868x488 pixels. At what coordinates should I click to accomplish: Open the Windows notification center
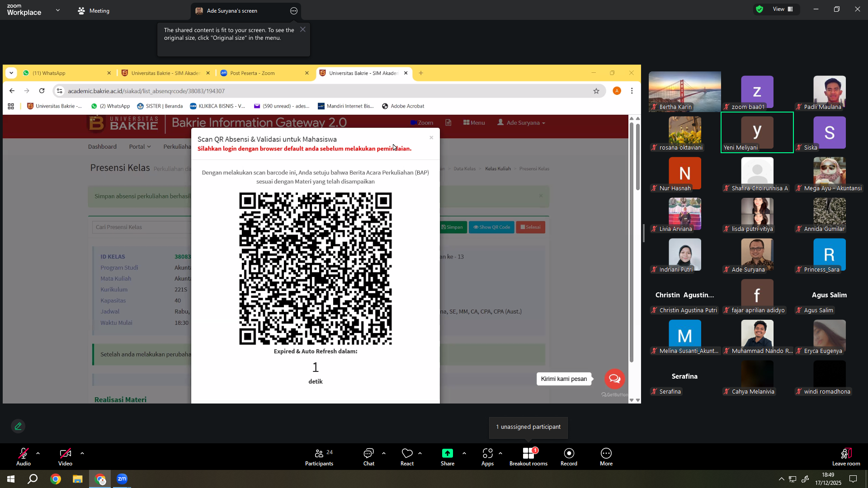point(853,479)
